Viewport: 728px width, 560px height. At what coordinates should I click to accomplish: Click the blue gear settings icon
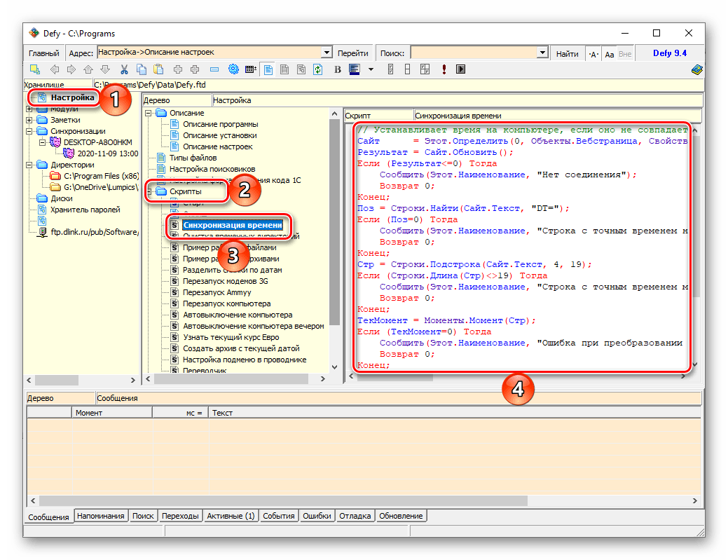[x=233, y=69]
